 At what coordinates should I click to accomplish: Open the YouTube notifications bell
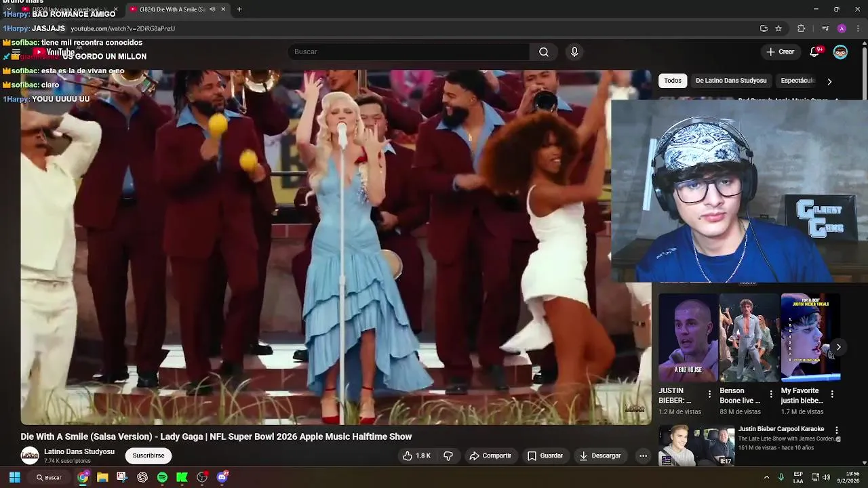[816, 52]
